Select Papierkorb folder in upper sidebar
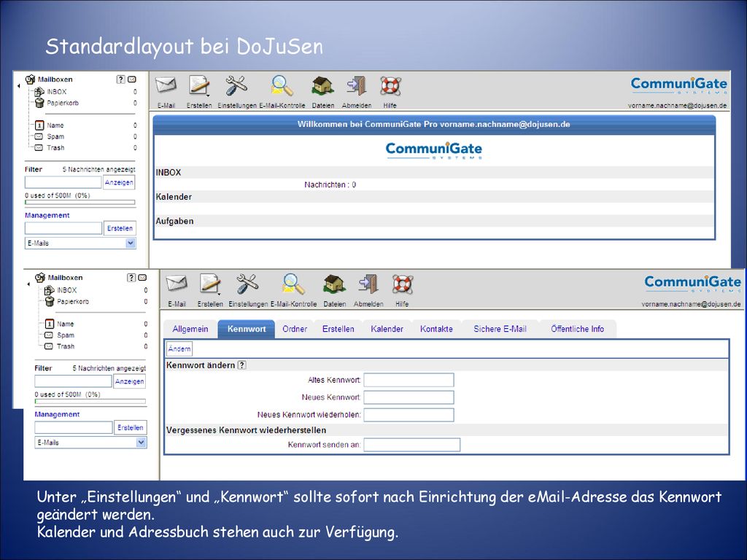747x560 pixels. [x=63, y=103]
